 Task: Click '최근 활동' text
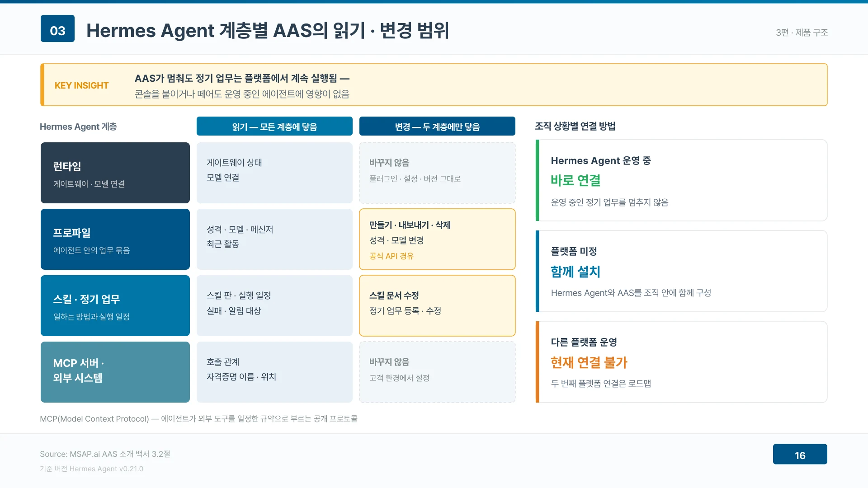[x=223, y=244]
